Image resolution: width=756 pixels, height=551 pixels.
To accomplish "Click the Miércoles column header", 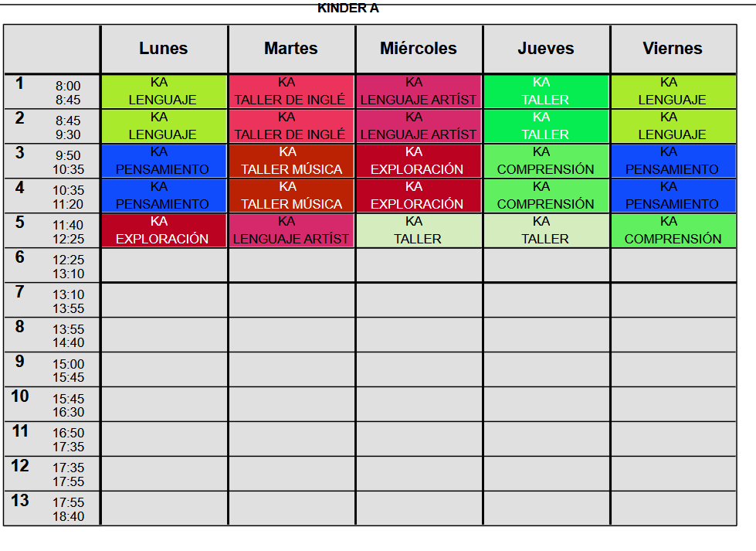I will coord(419,49).
